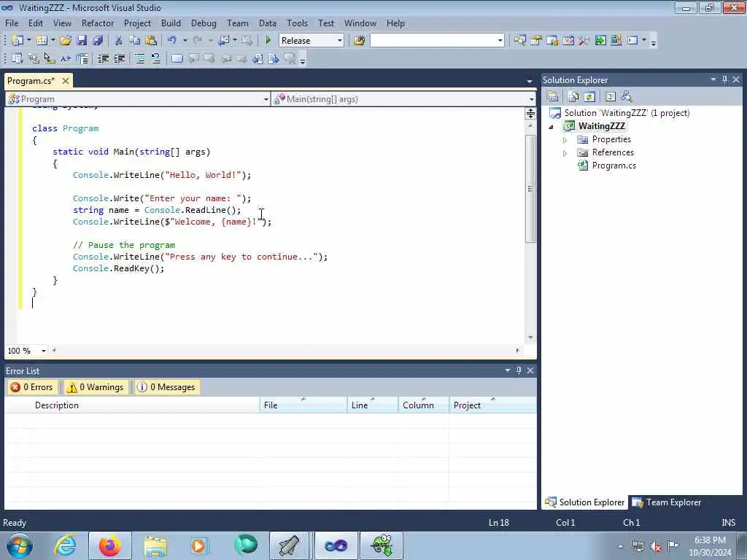The image size is (747, 560).
Task: Toggle the 0 Warnings filter
Action: pyautogui.click(x=96, y=387)
